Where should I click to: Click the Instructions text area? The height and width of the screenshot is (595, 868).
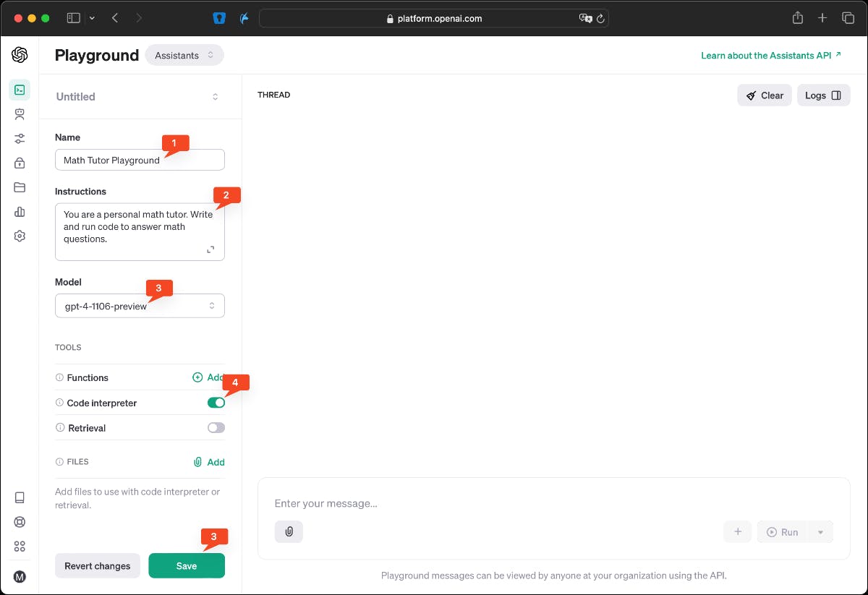[140, 231]
